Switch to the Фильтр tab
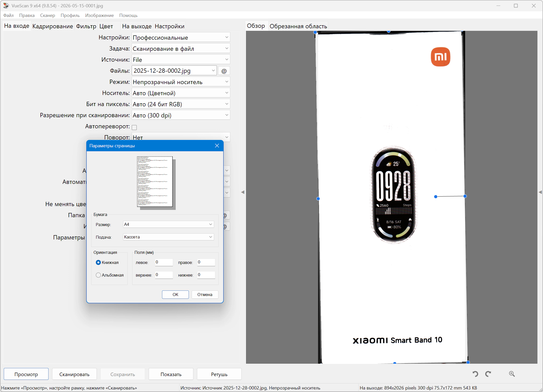 tap(86, 26)
